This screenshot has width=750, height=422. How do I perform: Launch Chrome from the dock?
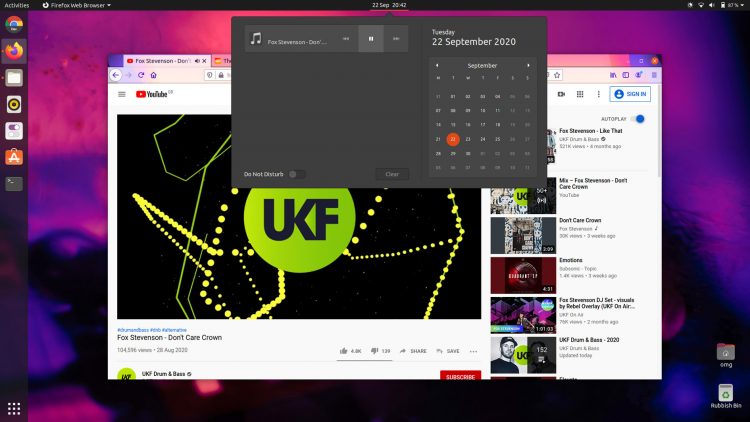click(14, 24)
